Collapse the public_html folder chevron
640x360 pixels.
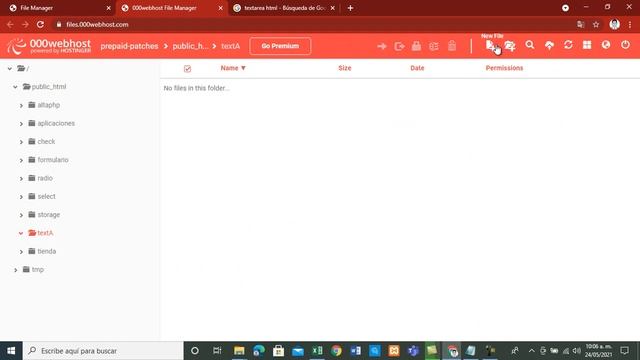pyautogui.click(x=16, y=87)
